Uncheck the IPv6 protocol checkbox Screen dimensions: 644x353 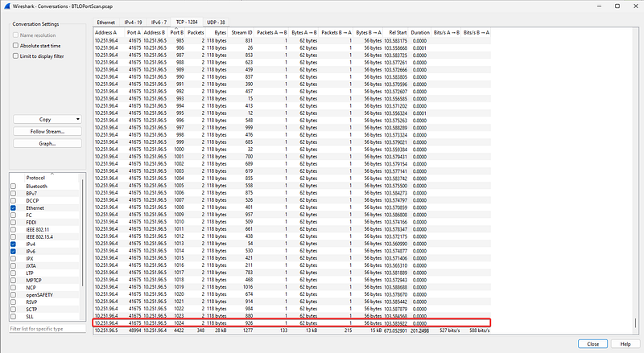(13, 251)
